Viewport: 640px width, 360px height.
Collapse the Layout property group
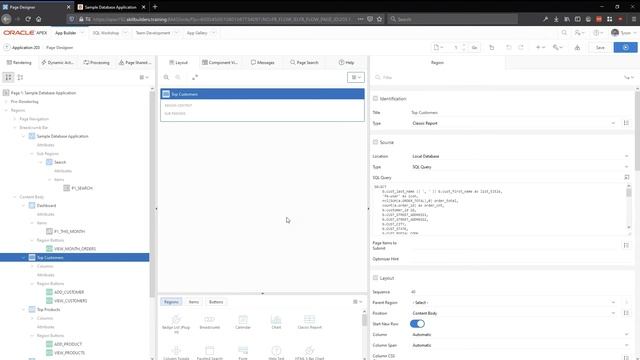tap(375, 278)
